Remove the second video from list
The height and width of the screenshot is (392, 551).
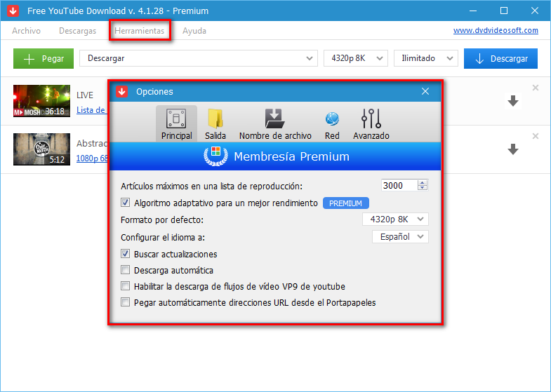tap(535, 136)
